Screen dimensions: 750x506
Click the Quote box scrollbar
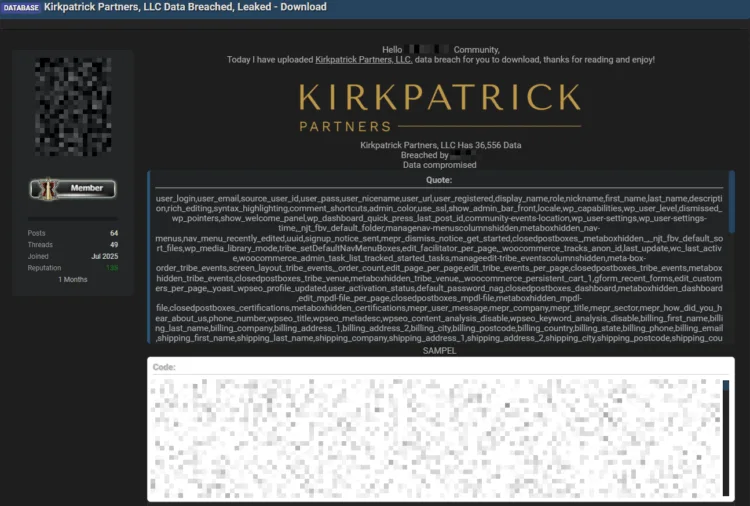[x=731, y=202]
